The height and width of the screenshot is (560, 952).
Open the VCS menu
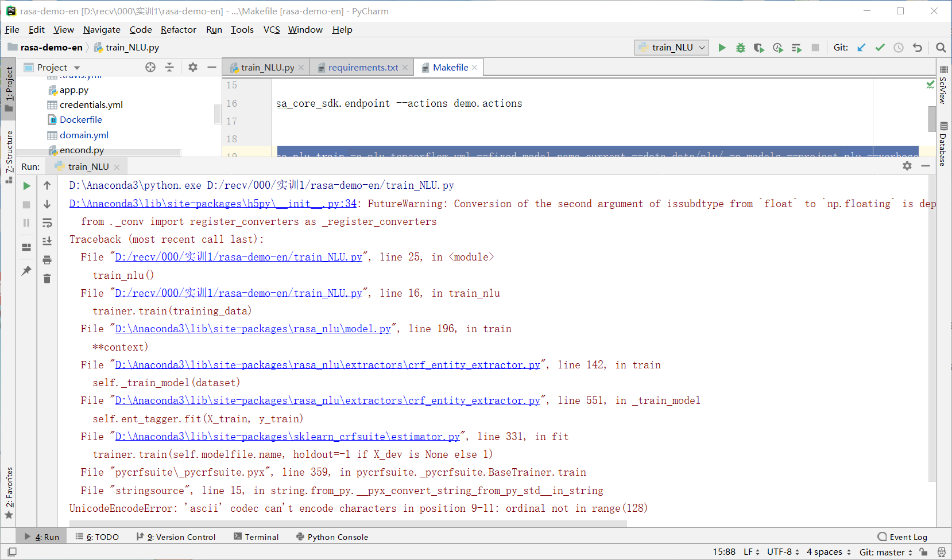coord(272,29)
